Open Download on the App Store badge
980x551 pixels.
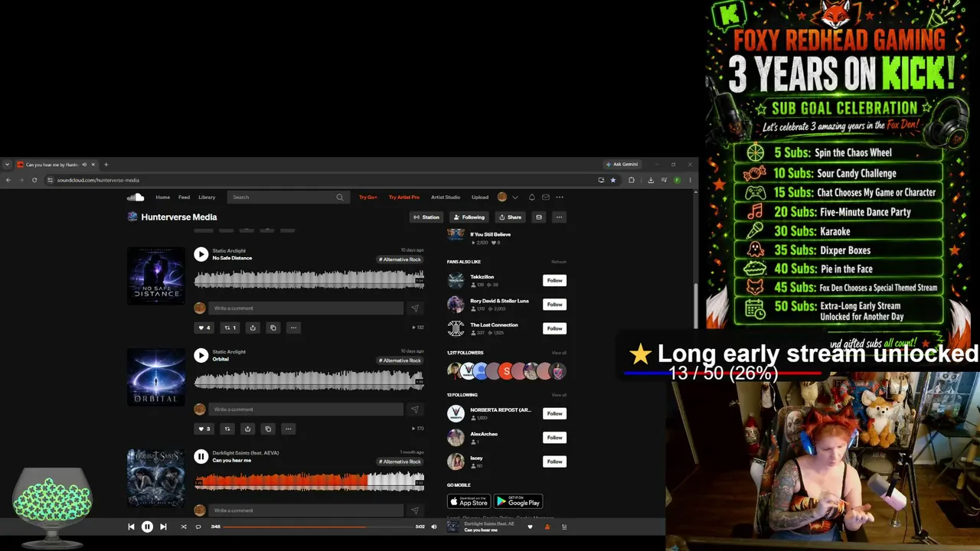(x=469, y=502)
